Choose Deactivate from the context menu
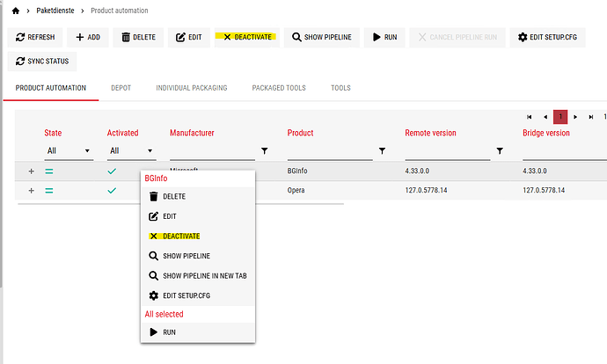The image size is (607, 364). [180, 237]
